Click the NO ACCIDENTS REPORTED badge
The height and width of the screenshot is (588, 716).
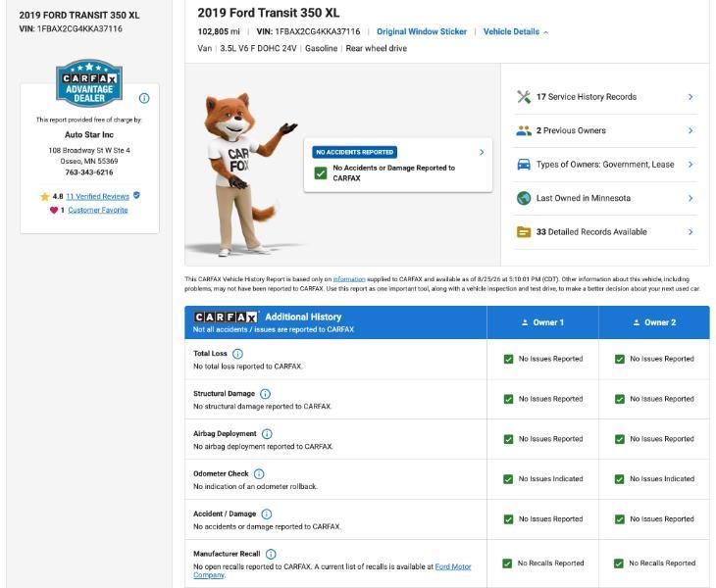(x=355, y=152)
